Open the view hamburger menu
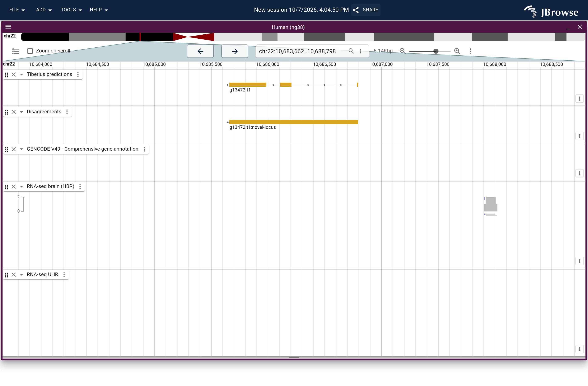This screenshot has height=386, width=588. click(8, 27)
